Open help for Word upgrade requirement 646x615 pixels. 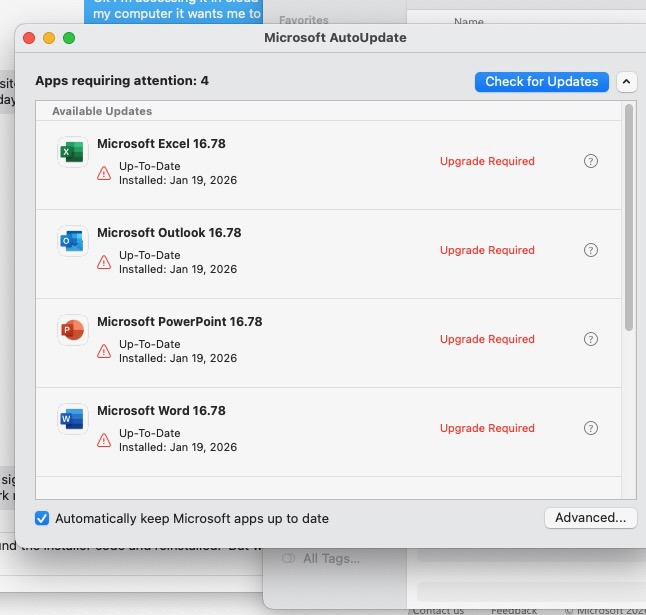(590, 428)
